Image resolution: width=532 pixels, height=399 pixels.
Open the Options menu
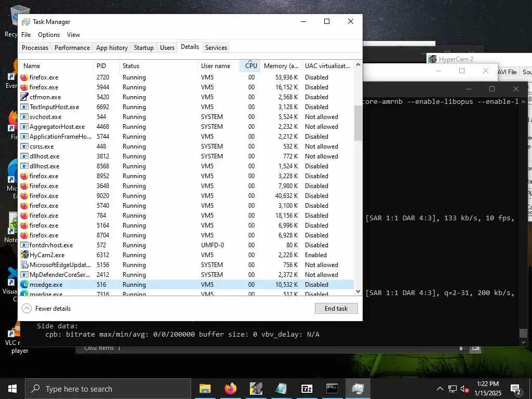49,35
